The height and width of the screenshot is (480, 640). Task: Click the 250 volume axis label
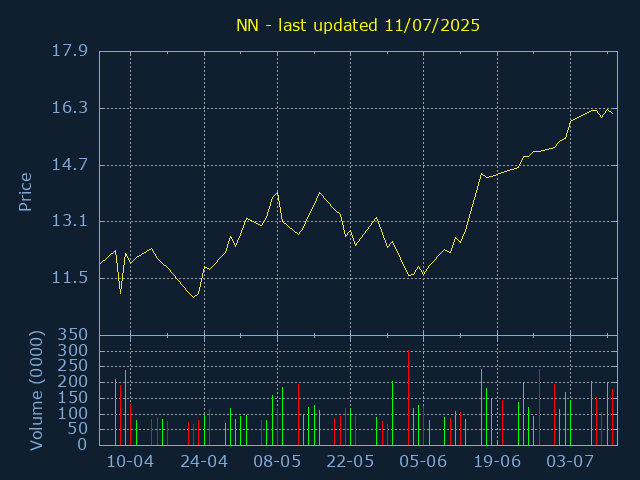click(73, 366)
